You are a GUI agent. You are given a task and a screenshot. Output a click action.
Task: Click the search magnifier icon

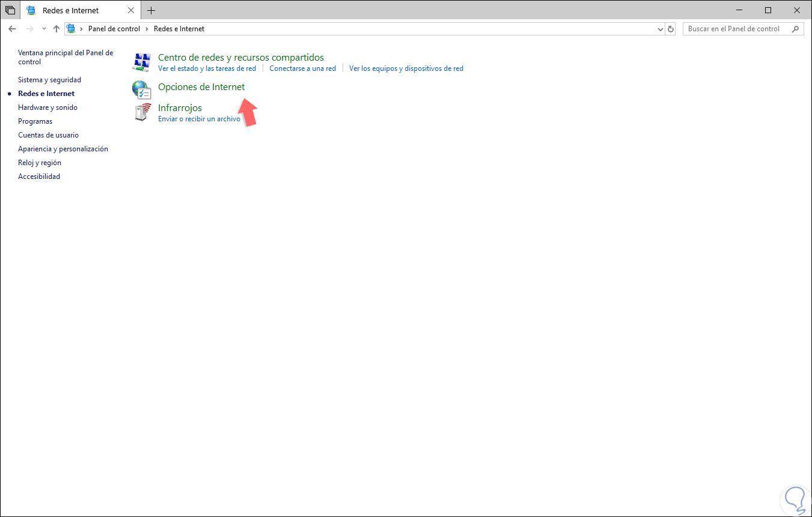(795, 29)
